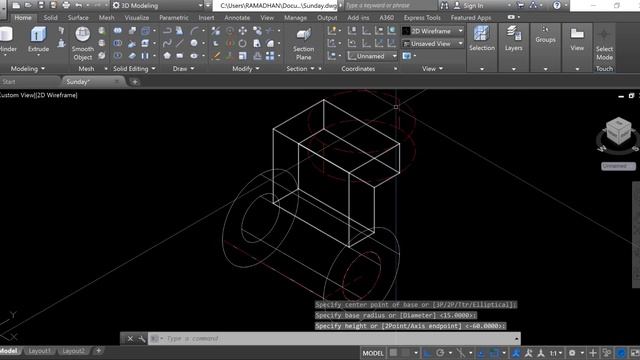
Task: Click the Autodesk Exchange shopping cart icon
Action: point(520,5)
